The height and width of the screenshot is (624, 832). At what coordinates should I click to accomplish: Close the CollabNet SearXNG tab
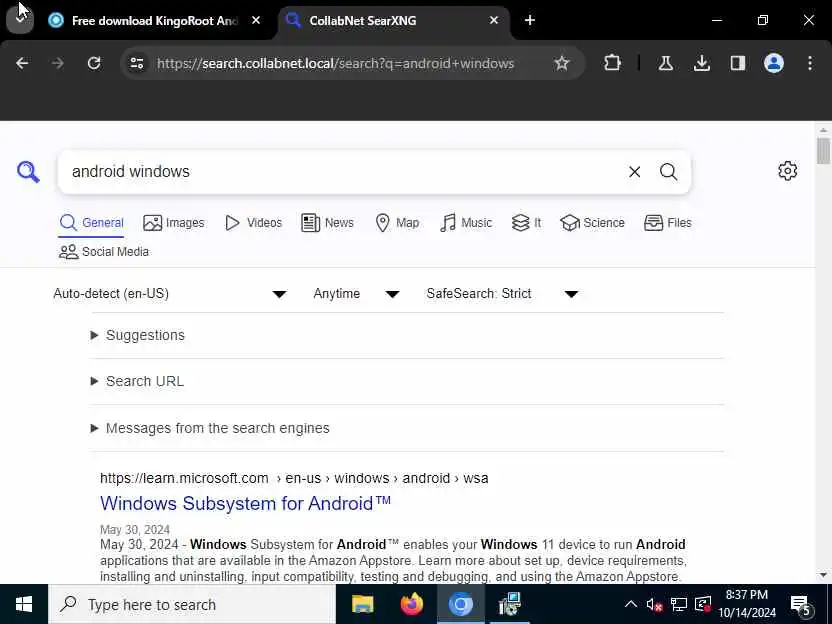(494, 20)
